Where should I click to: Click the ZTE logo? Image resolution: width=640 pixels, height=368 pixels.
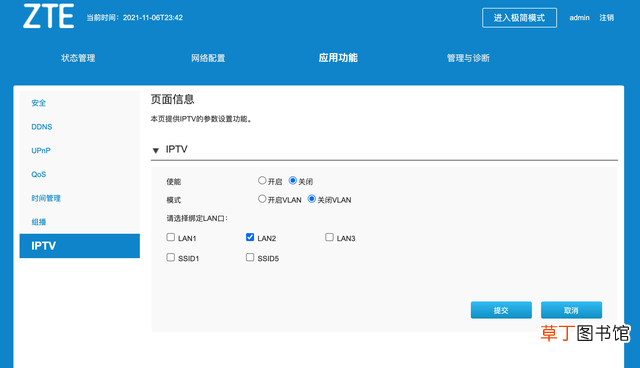coord(49,16)
